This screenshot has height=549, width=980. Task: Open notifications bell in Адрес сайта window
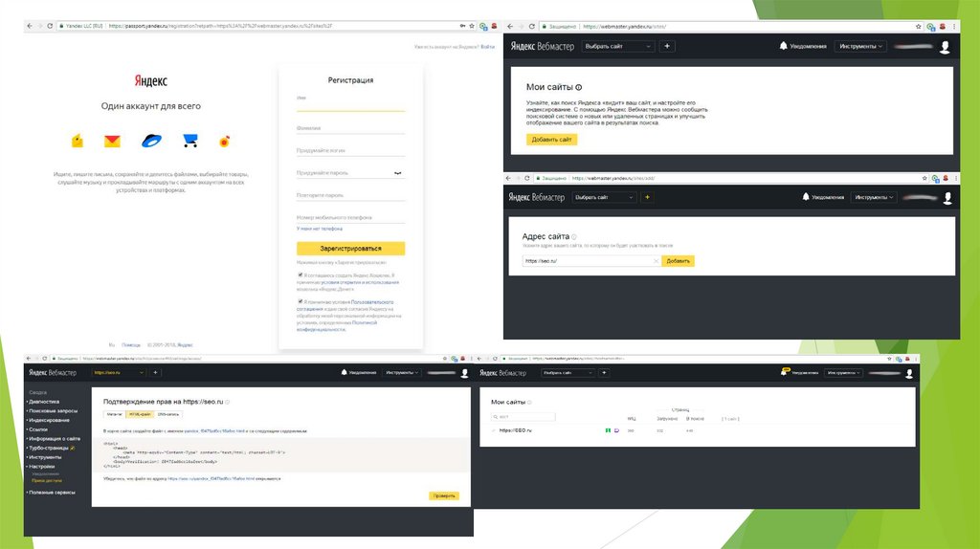[x=806, y=197]
